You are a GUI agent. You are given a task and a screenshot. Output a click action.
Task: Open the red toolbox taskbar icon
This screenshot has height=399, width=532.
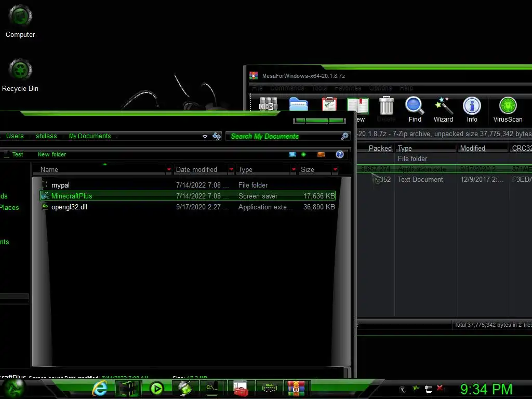pos(241,389)
